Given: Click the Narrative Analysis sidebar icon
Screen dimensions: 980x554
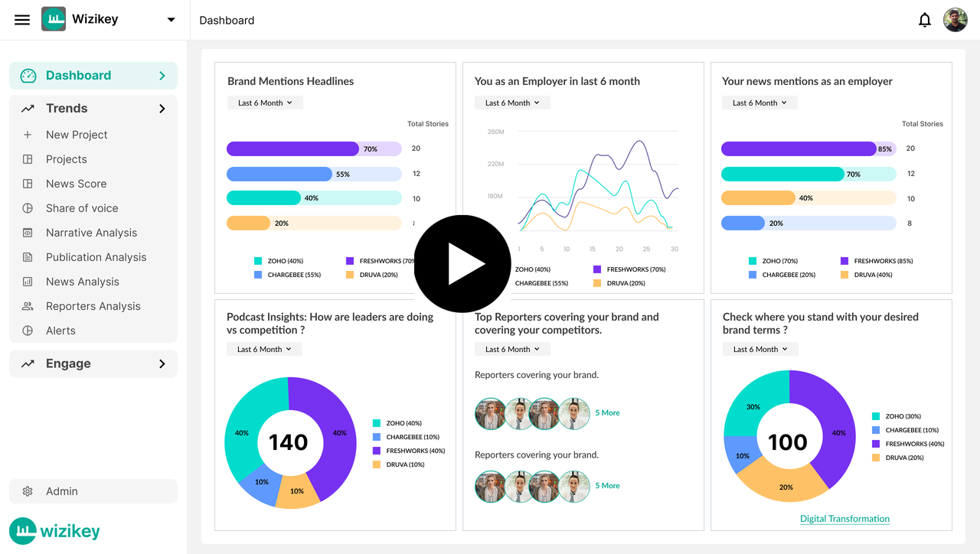Looking at the screenshot, I should click(x=28, y=233).
